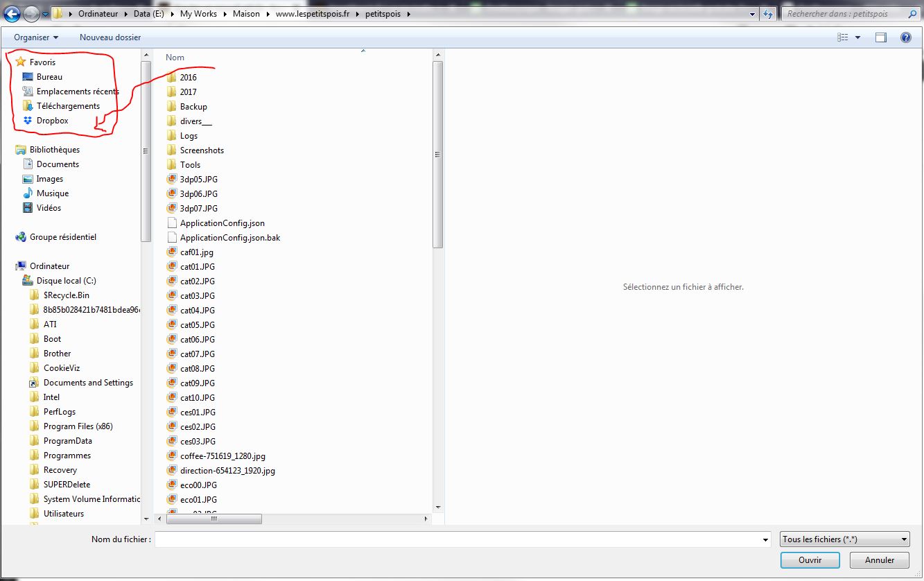The width and height of the screenshot is (924, 581).
Task: Click the Nom du fichier text field
Action: [x=457, y=539]
